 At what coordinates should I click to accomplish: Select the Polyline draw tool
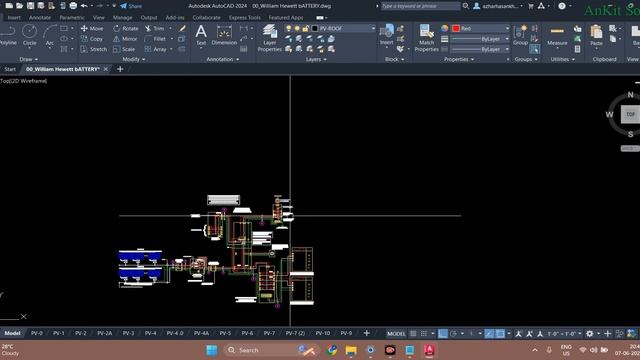pos(8,35)
